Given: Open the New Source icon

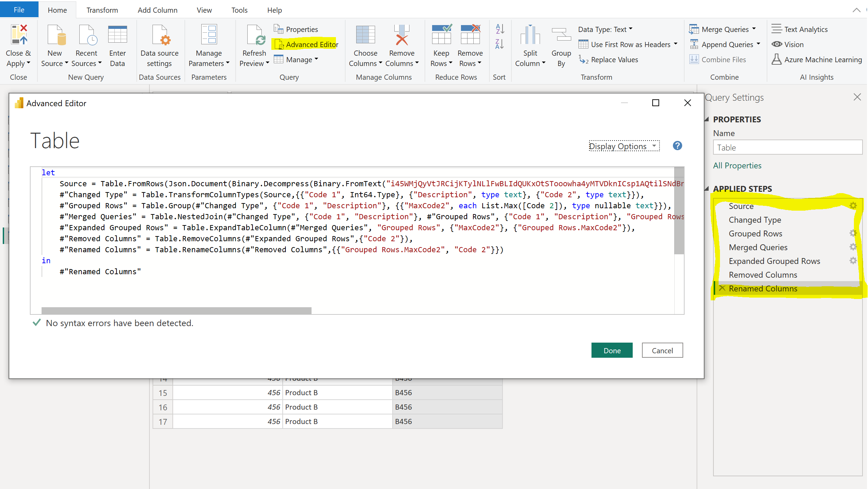Looking at the screenshot, I should pyautogui.click(x=56, y=34).
